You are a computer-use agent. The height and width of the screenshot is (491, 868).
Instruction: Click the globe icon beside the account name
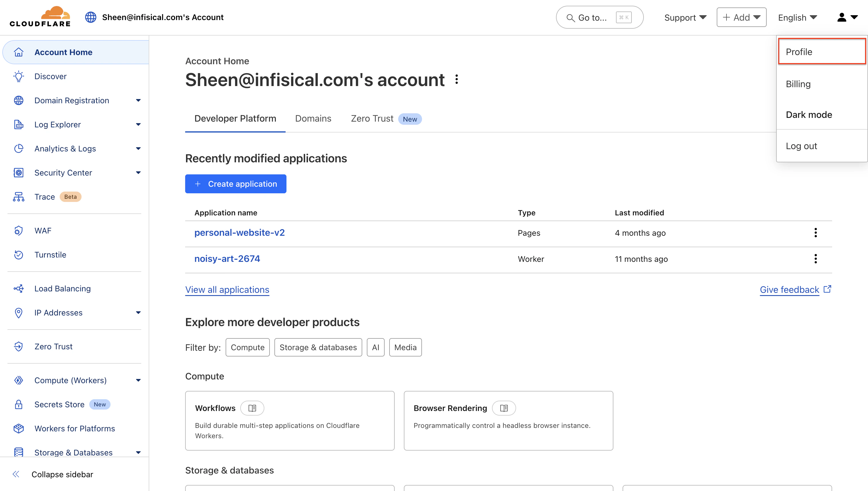pos(90,17)
